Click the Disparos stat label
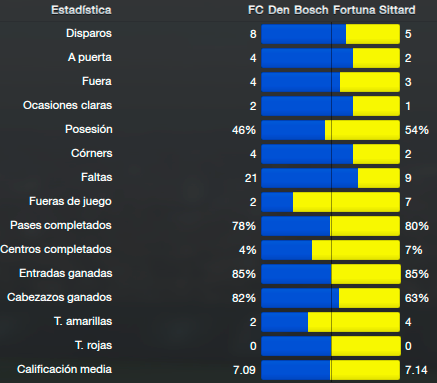Viewport: 437px width, 383px height. point(89,33)
